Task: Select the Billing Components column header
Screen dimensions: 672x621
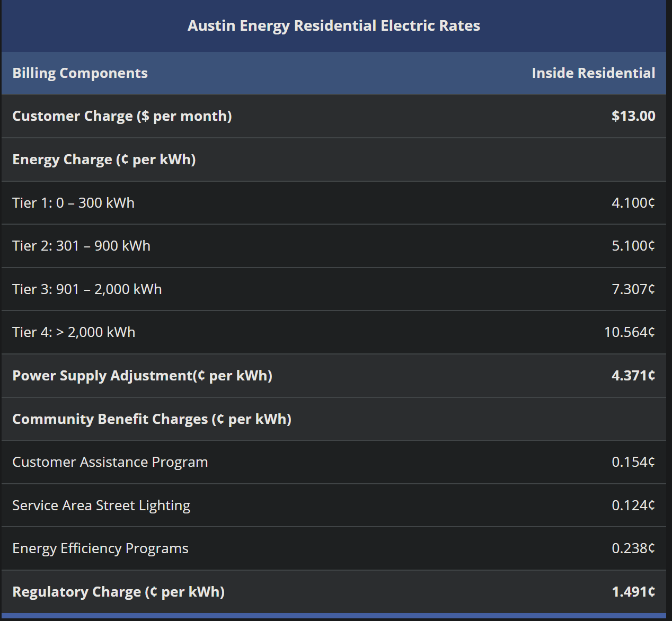Action: pos(80,73)
